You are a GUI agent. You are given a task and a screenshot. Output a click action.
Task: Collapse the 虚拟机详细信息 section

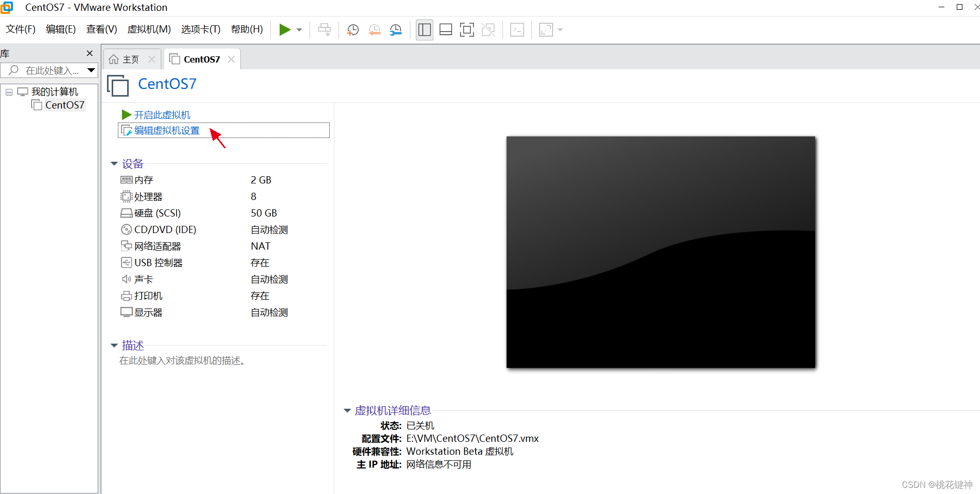[x=347, y=411]
